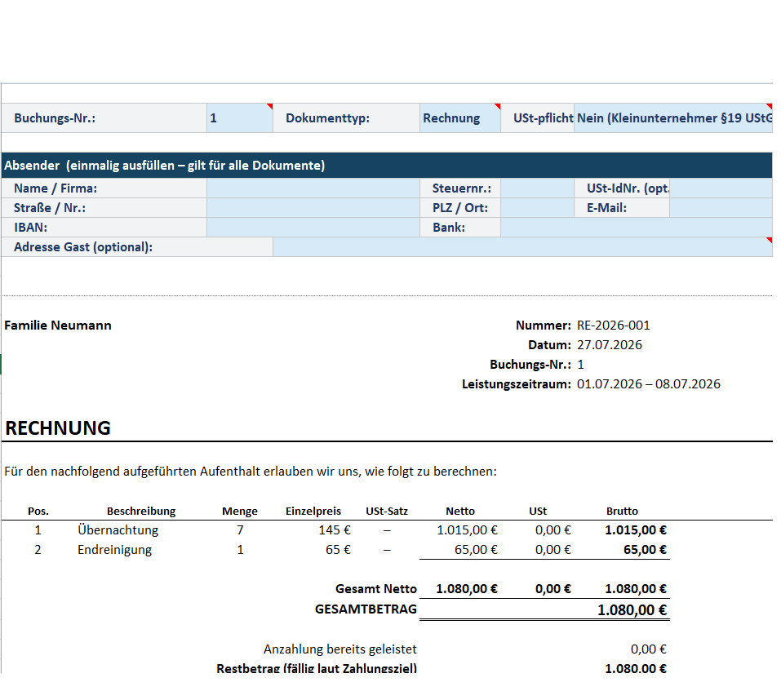Select the GESAMTBETRAG total '1.080,00 €'
Viewport: 781px width, 700px height.
point(632,610)
